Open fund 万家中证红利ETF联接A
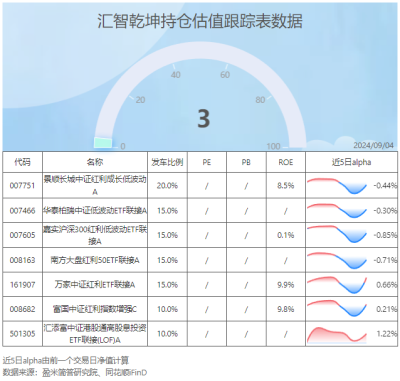Screen dimensions: 400x381 [95, 285]
